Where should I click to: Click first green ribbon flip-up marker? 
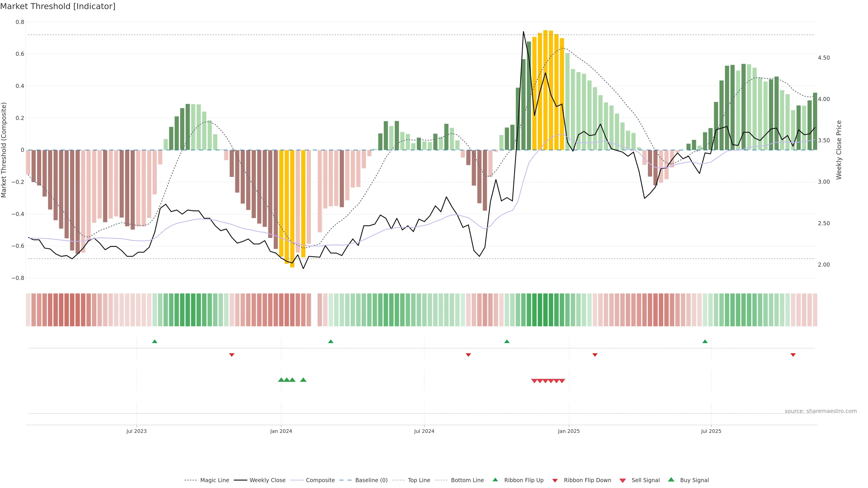pyautogui.click(x=155, y=342)
